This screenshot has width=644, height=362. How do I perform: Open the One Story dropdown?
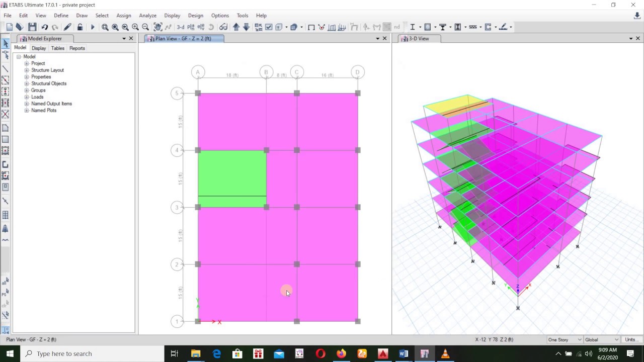565,340
